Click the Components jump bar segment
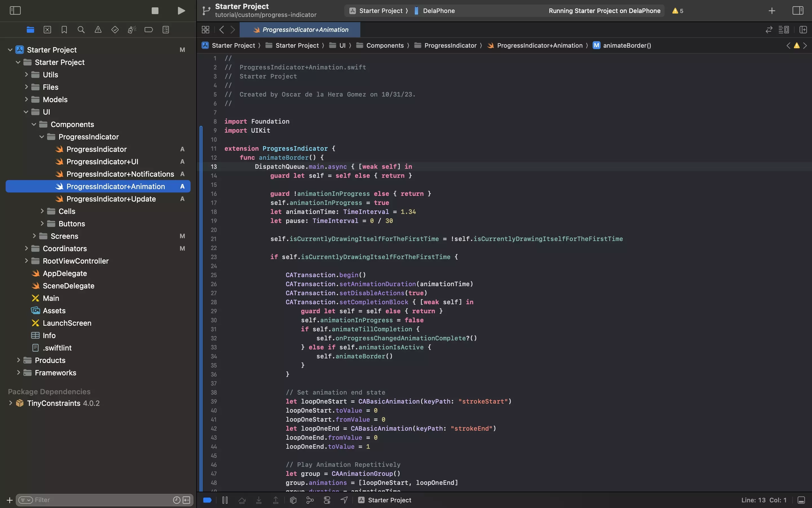812x508 pixels. click(x=380, y=45)
